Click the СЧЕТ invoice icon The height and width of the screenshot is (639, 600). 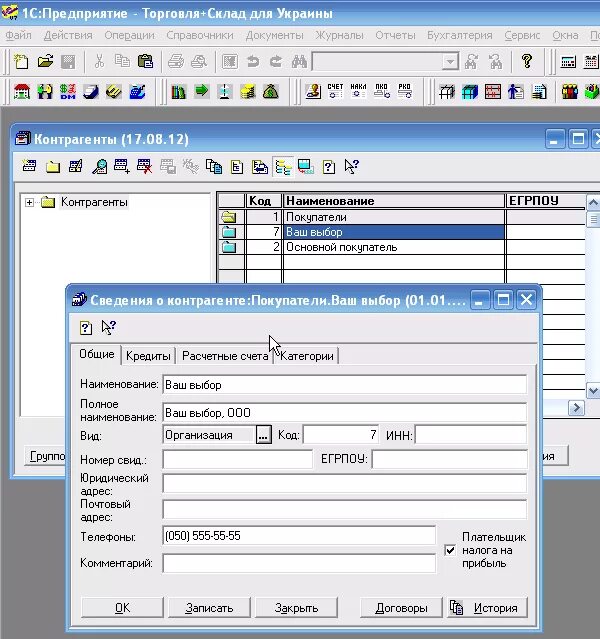pos(335,90)
